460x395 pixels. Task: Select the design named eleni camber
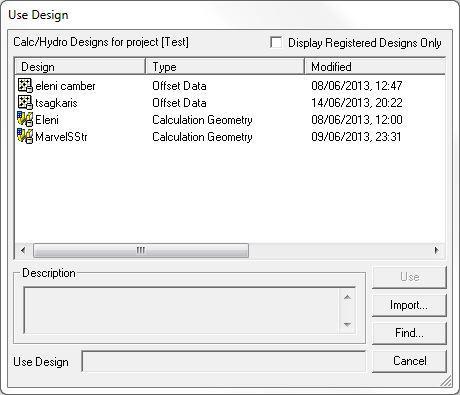[65, 86]
